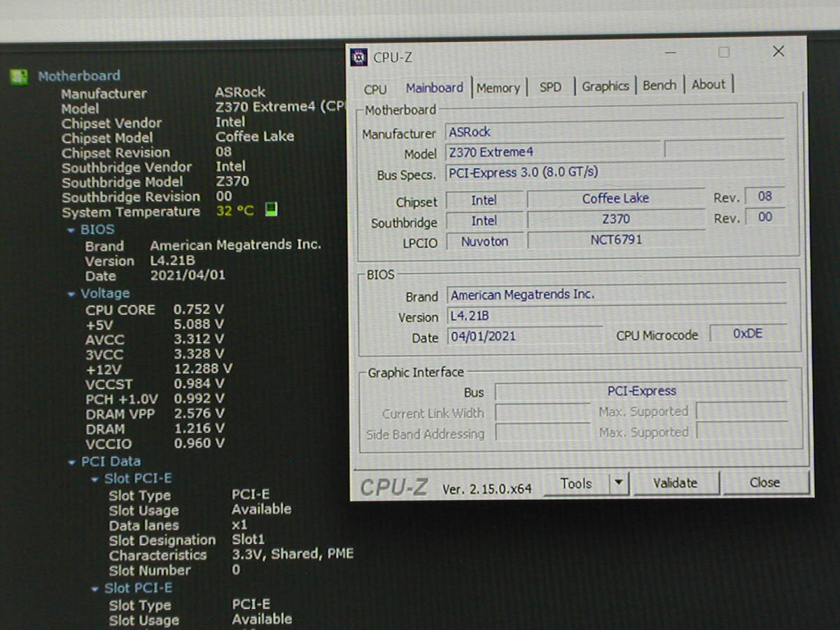
Task: Open the Tools dropdown arrow
Action: (x=618, y=483)
